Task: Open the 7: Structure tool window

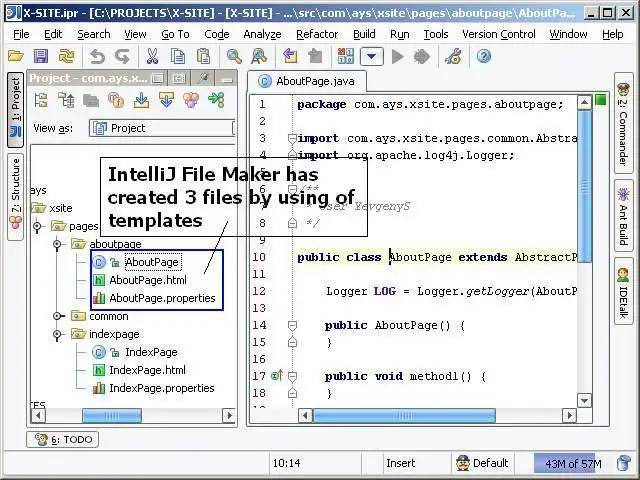Action: (x=16, y=197)
